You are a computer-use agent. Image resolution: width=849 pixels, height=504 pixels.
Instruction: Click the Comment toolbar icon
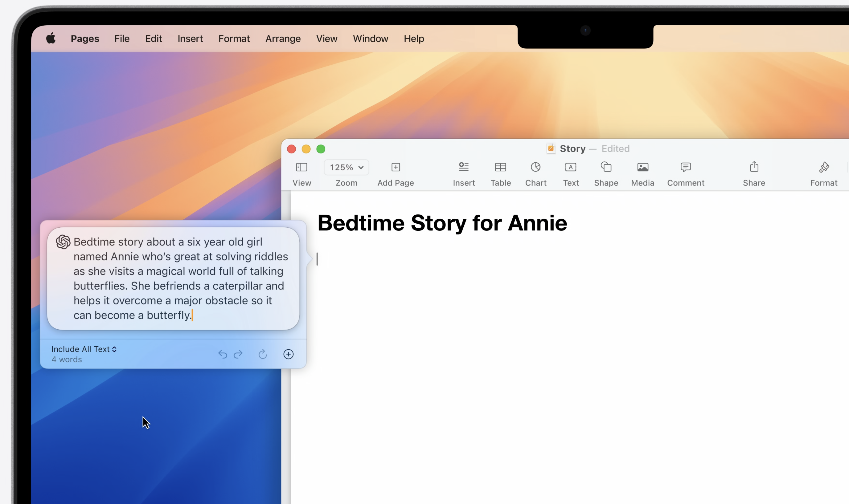[x=686, y=167]
